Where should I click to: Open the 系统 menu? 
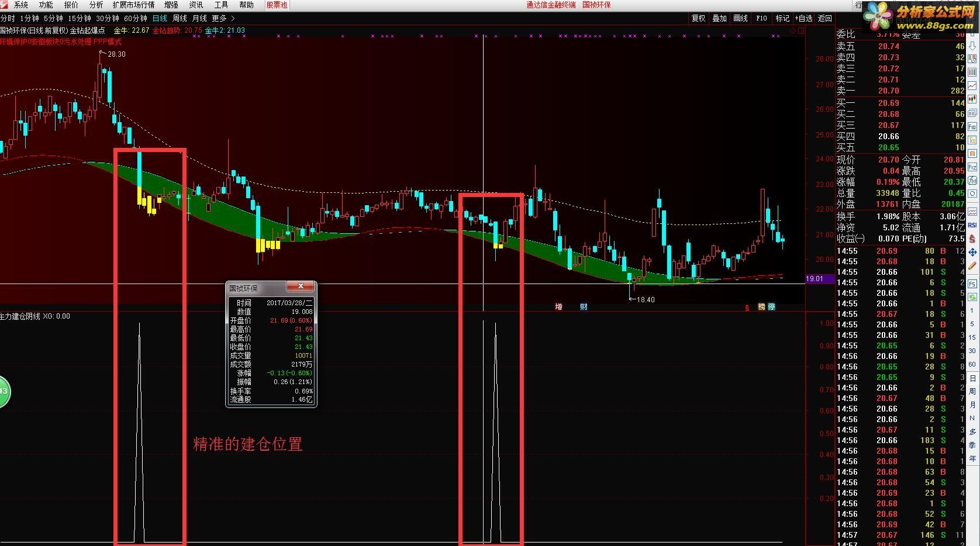point(20,5)
